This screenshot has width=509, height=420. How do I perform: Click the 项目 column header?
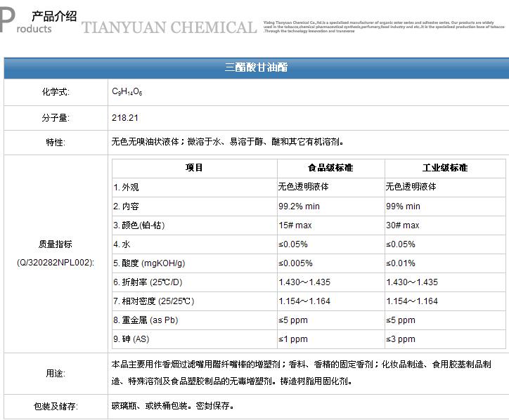click(x=194, y=168)
